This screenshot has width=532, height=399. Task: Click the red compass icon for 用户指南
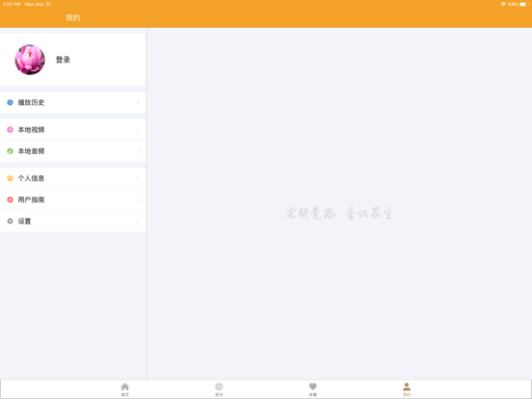coord(11,199)
